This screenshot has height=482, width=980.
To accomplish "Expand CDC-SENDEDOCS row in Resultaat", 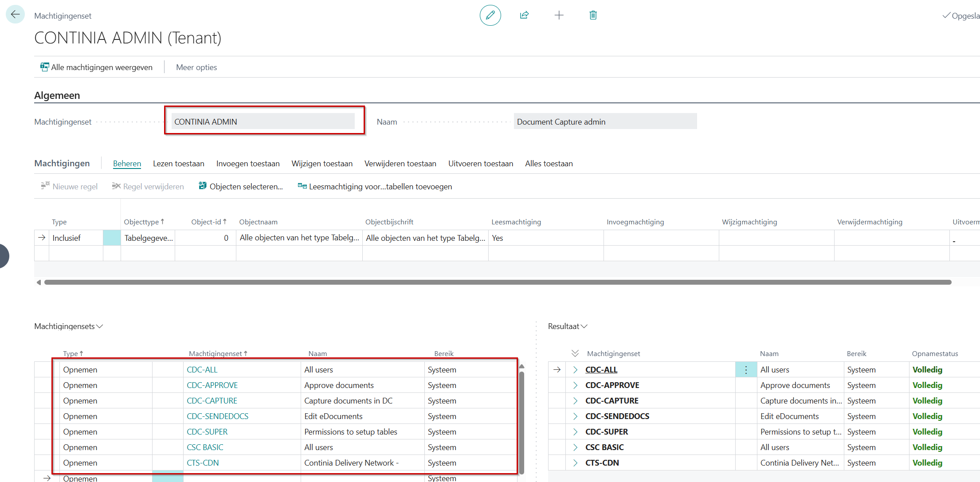I will tap(575, 416).
